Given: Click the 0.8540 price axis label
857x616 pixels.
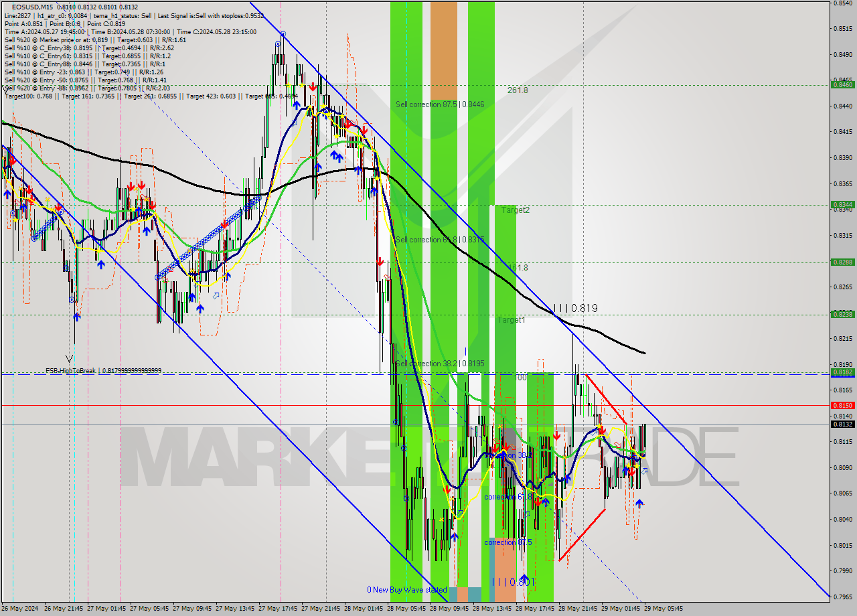Looking at the screenshot, I should (x=842, y=3).
